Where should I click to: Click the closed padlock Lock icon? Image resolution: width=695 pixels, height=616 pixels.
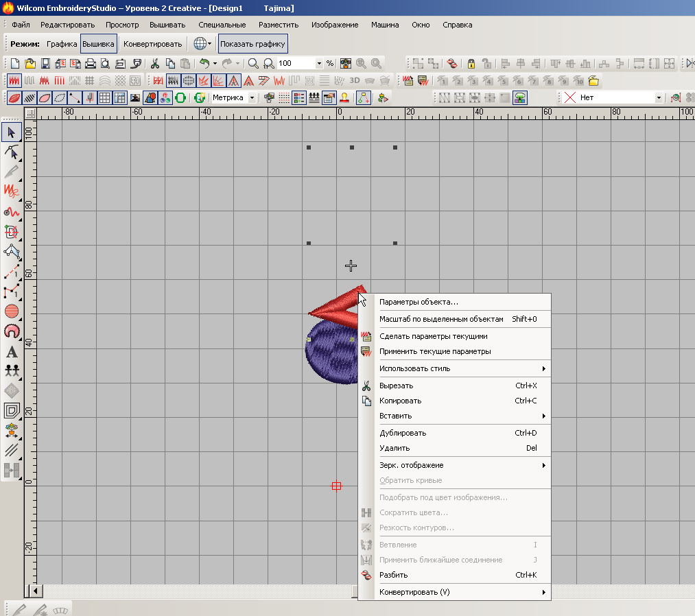click(471, 63)
